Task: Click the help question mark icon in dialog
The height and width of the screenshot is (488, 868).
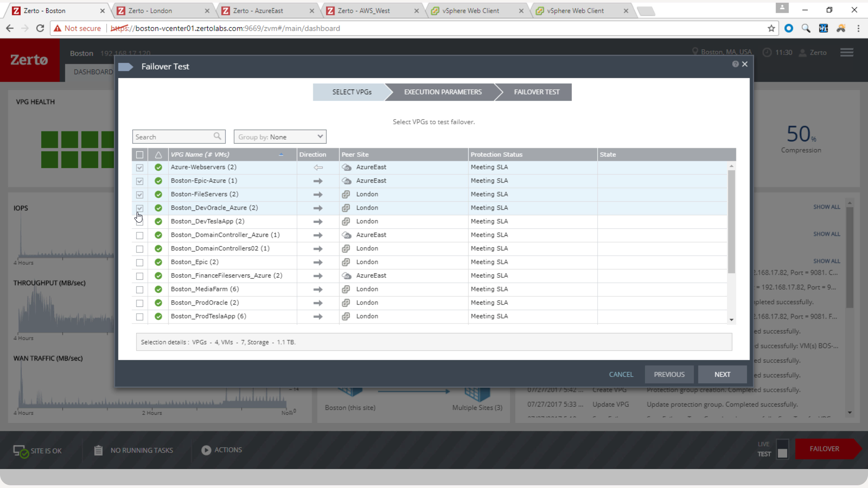Action: point(735,64)
